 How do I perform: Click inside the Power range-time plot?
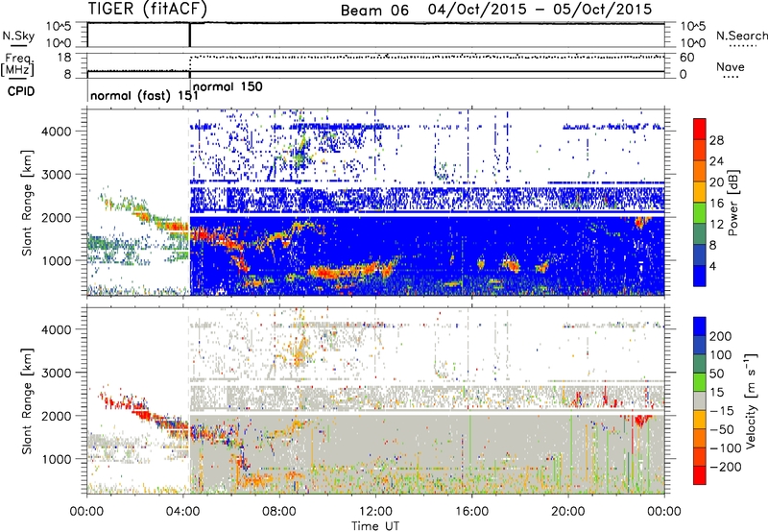click(375, 203)
